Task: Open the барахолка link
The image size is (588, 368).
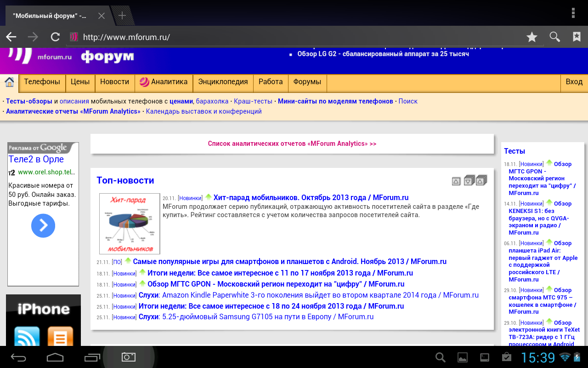Action: [x=212, y=101]
